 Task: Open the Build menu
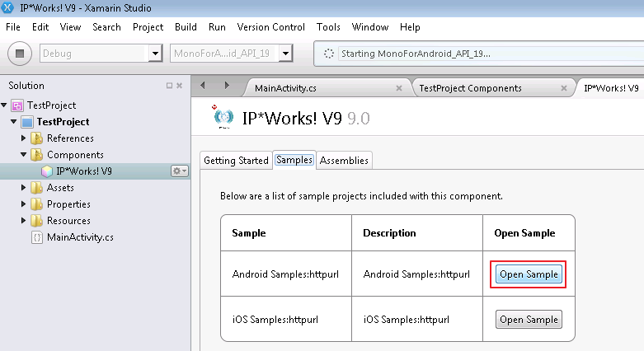point(186,27)
